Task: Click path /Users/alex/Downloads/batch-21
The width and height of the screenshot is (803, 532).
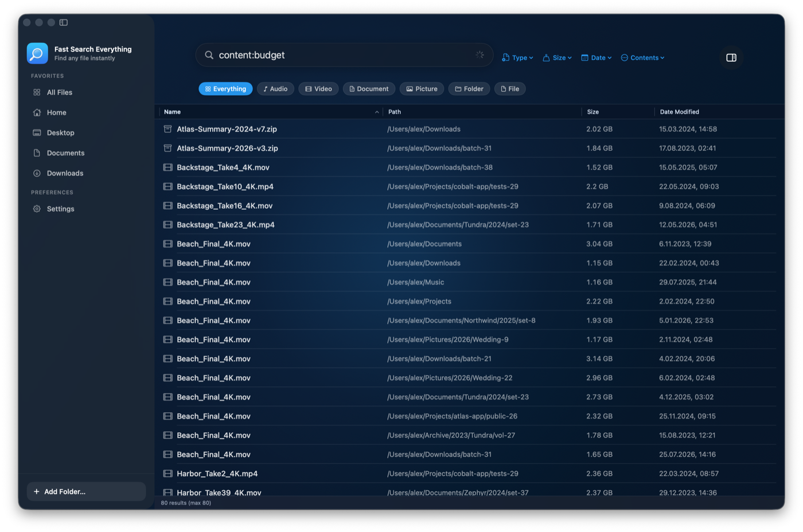Action: point(439,359)
